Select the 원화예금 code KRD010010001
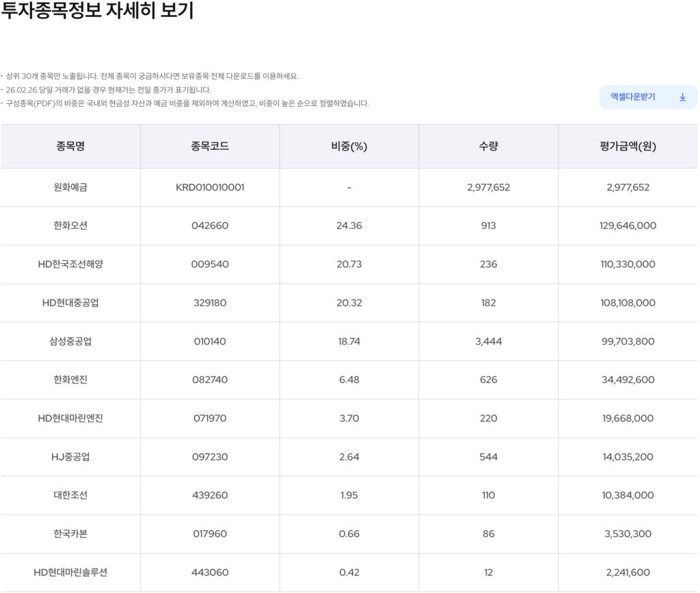Viewport: 700px width, 593px height. click(210, 187)
